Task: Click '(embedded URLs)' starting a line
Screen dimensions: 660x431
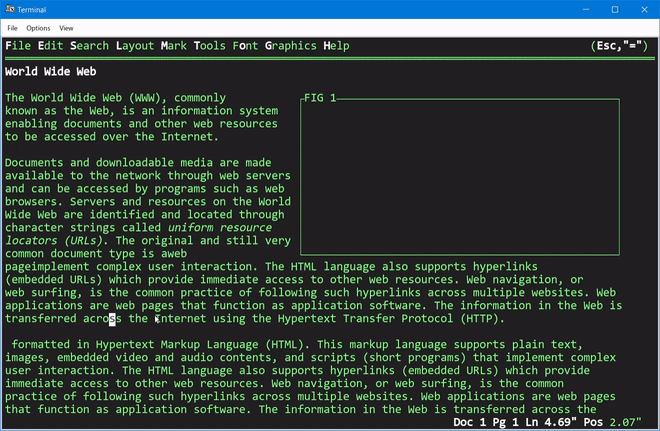Action: 54,279
